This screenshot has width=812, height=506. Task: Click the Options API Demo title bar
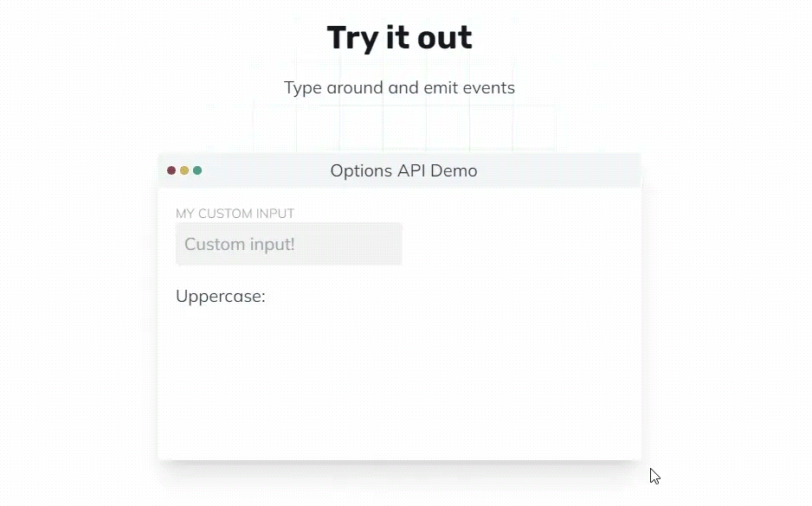click(403, 170)
